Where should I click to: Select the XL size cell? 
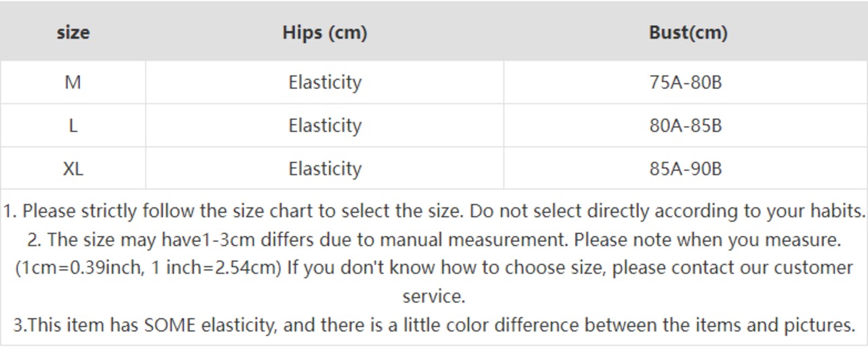click(73, 168)
